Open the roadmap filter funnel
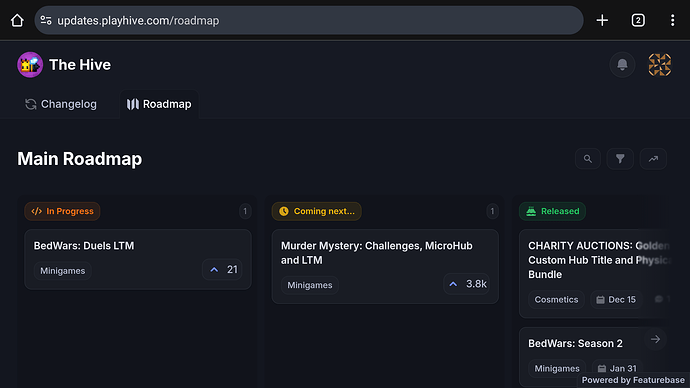690x388 pixels. coord(620,159)
